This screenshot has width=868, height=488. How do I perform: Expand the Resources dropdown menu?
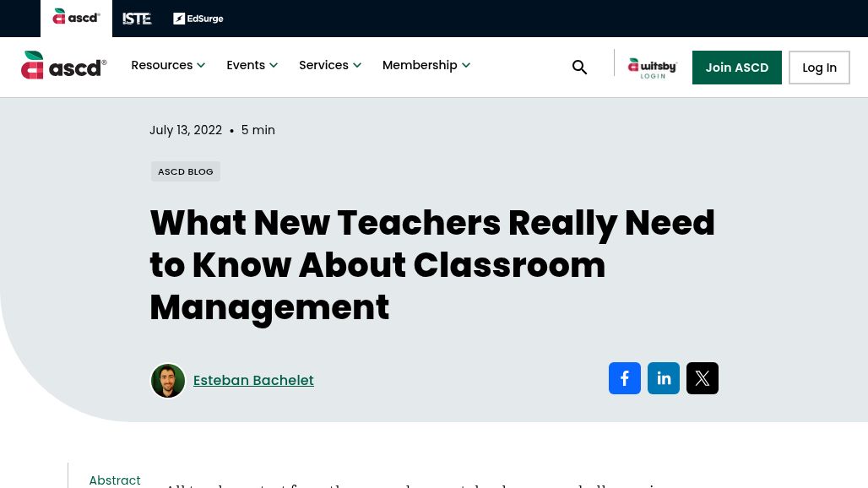pos(168,65)
